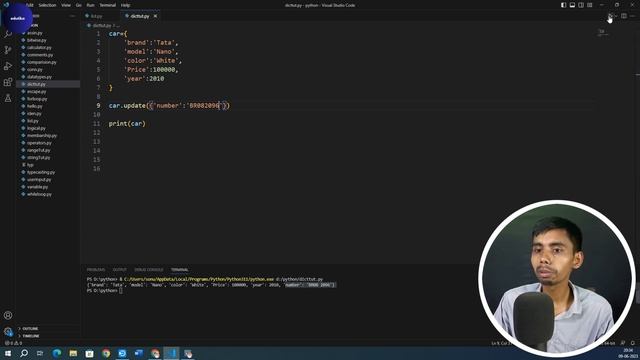Launch Microsoft Edge from the taskbar

tap(57, 353)
